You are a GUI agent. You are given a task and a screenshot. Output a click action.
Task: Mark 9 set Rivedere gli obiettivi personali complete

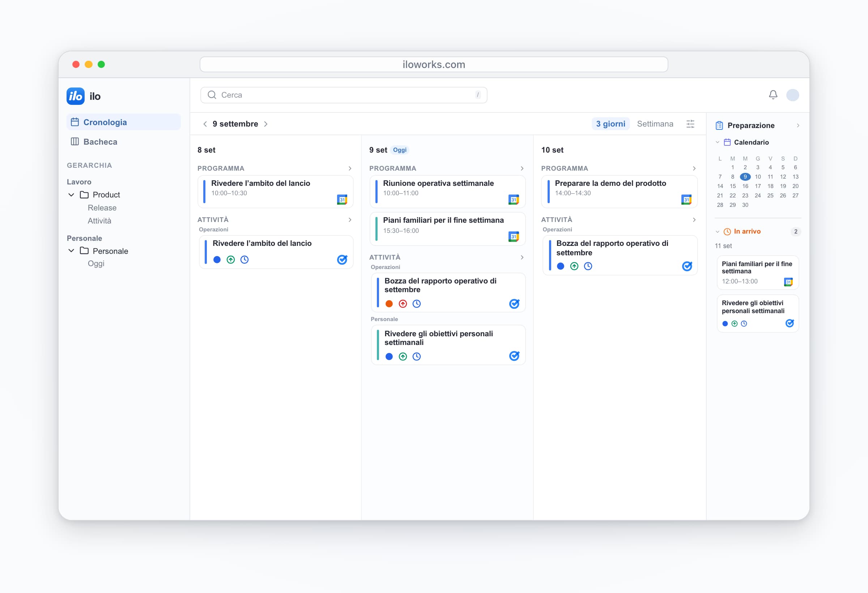pyautogui.click(x=514, y=356)
